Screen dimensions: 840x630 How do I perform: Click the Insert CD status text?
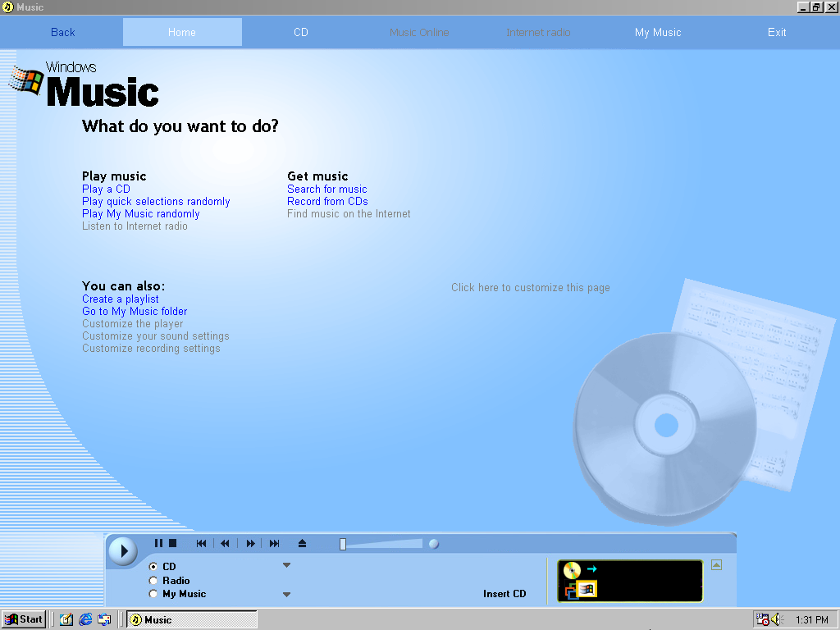click(504, 594)
